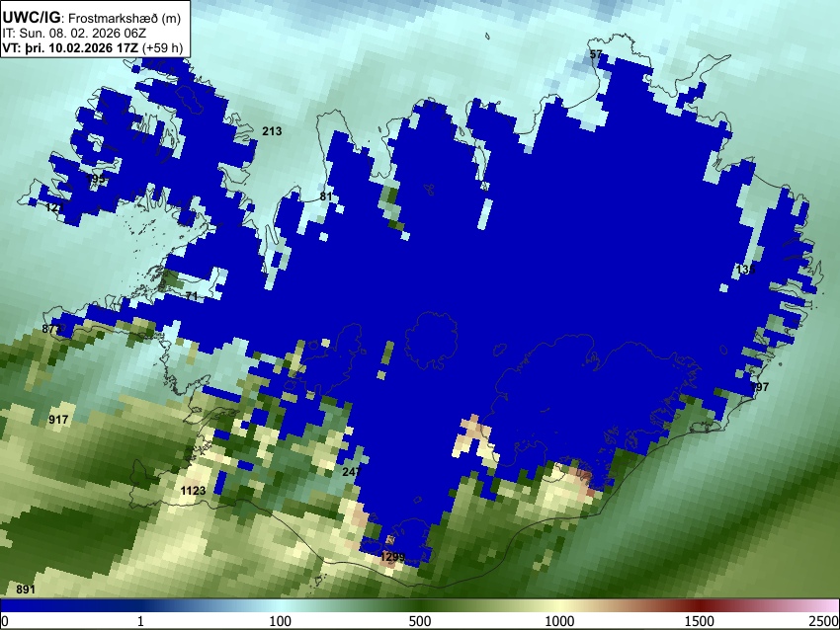Click the map value 797 on southeast coast
This screenshot has height=630, width=840.
click(x=759, y=386)
